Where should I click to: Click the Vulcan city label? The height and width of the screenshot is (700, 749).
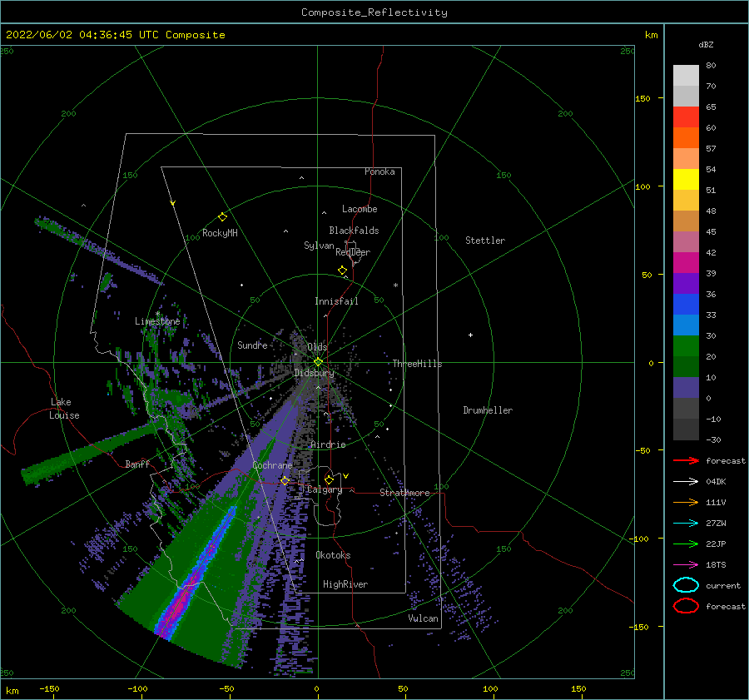(x=423, y=618)
